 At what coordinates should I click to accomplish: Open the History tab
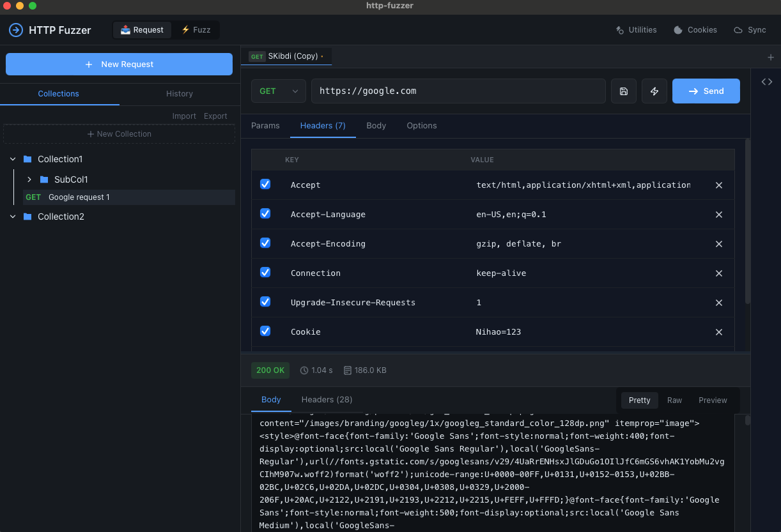pyautogui.click(x=179, y=94)
